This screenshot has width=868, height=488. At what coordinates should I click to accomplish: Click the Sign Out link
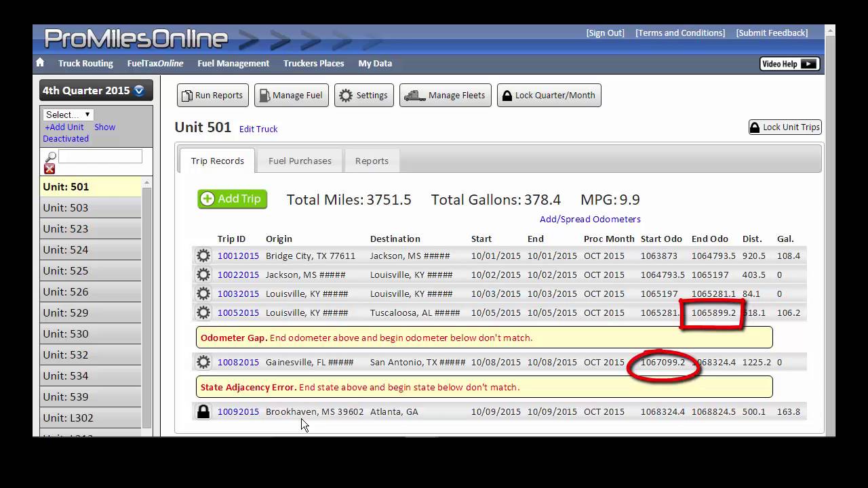[605, 33]
